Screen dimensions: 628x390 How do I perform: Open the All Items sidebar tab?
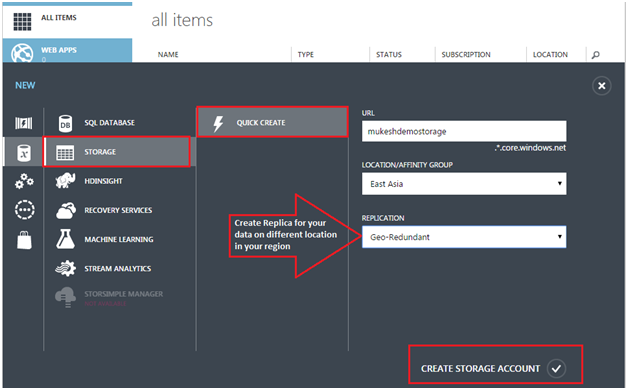(x=67, y=21)
